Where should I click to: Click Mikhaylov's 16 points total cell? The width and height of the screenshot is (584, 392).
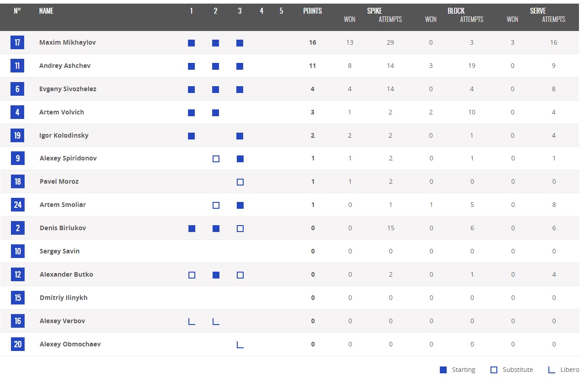pos(313,42)
